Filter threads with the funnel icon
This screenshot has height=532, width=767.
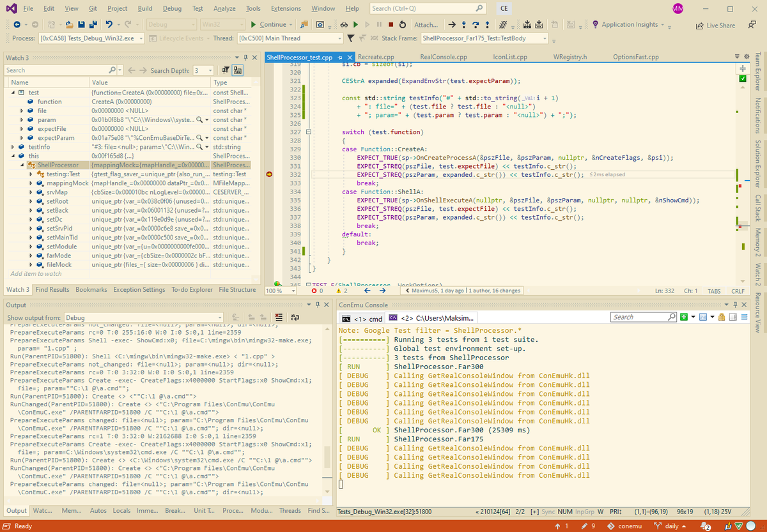[350, 38]
